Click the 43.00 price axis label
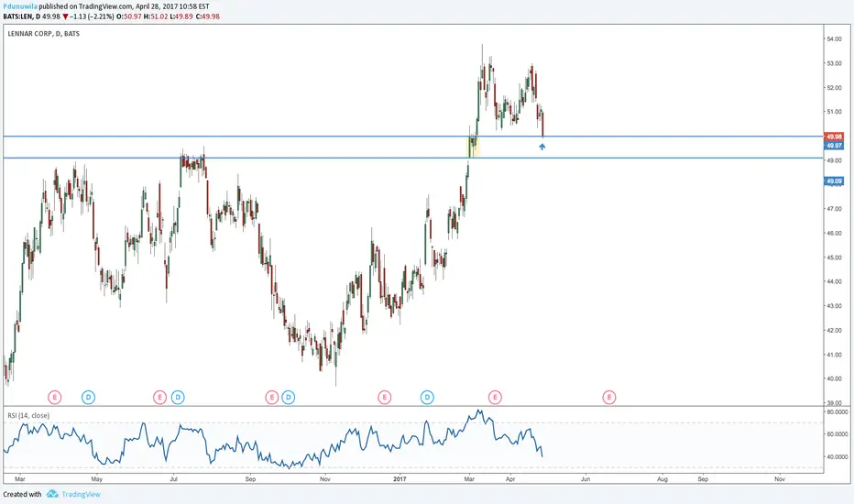854x504 pixels. coord(834,306)
